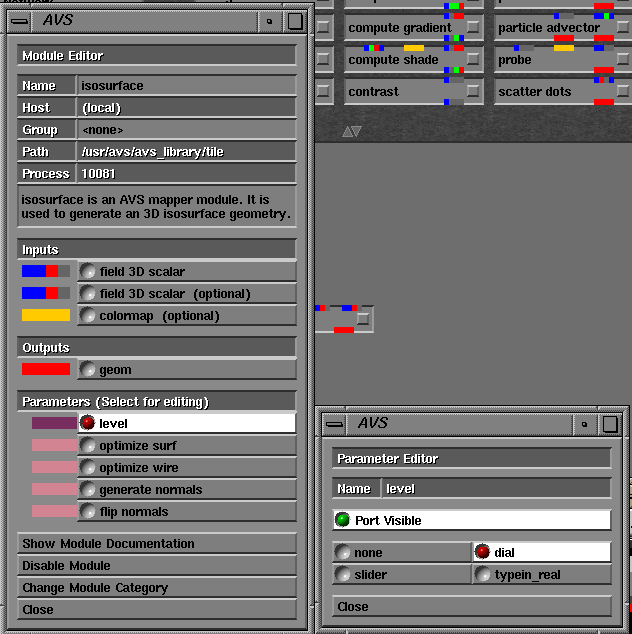Choose the typein_real widget type
The width and height of the screenshot is (632, 634).
click(x=542, y=574)
